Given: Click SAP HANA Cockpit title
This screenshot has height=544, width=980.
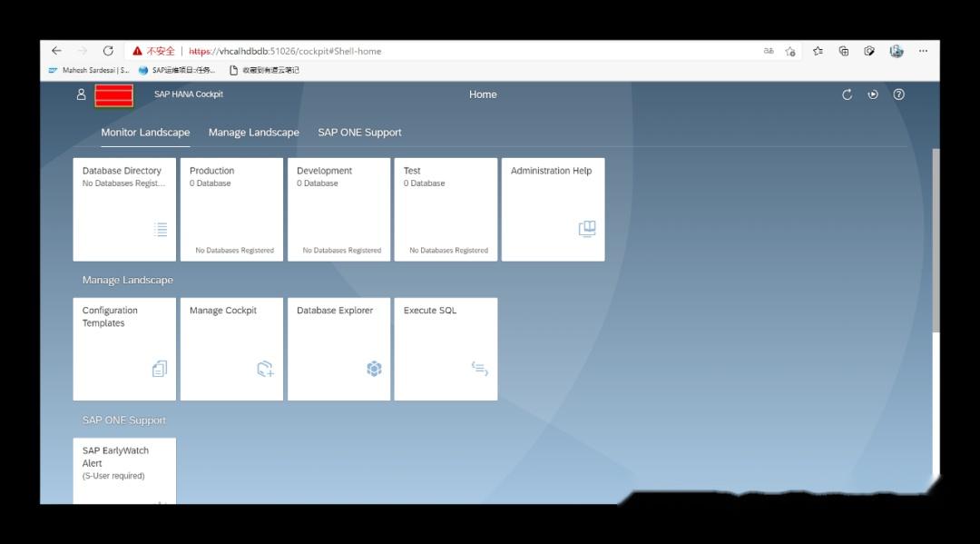Looking at the screenshot, I should click(x=188, y=94).
